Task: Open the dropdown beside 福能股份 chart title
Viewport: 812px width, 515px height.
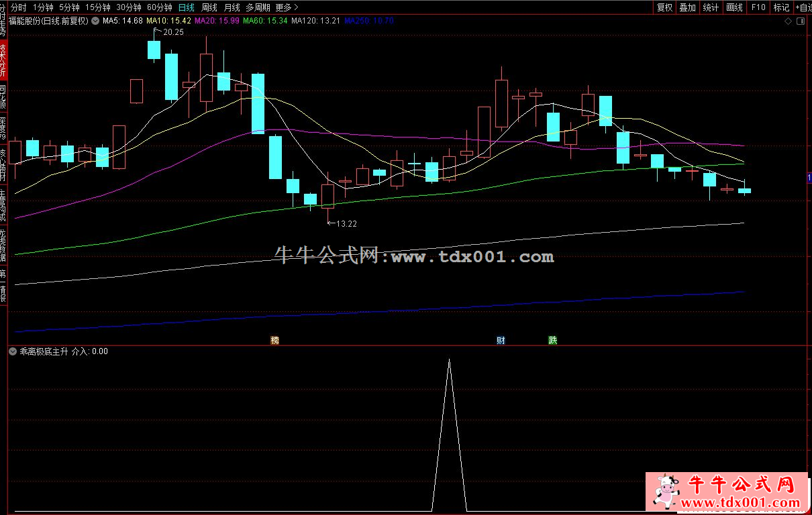Action: pos(95,21)
